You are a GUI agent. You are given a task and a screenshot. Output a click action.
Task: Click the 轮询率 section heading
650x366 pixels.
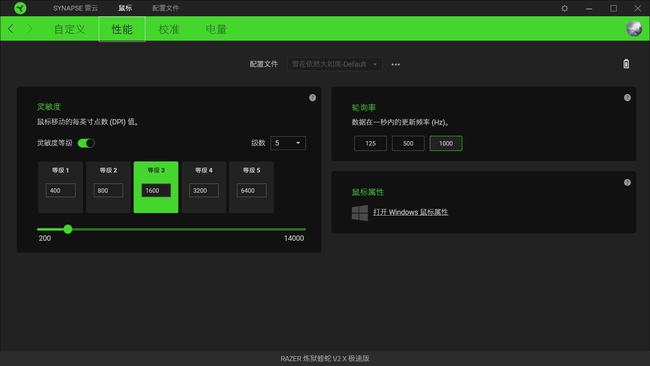point(364,108)
